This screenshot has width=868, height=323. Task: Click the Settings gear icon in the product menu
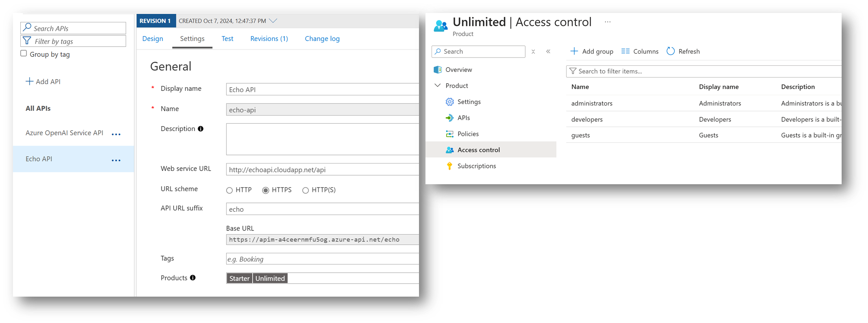[449, 102]
